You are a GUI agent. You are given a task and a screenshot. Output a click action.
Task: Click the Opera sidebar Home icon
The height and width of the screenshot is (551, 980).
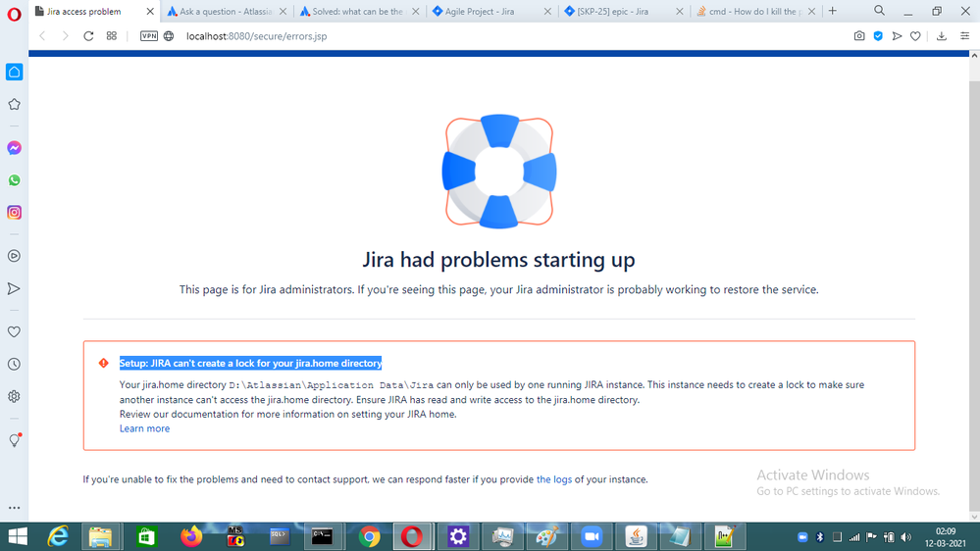coord(14,72)
